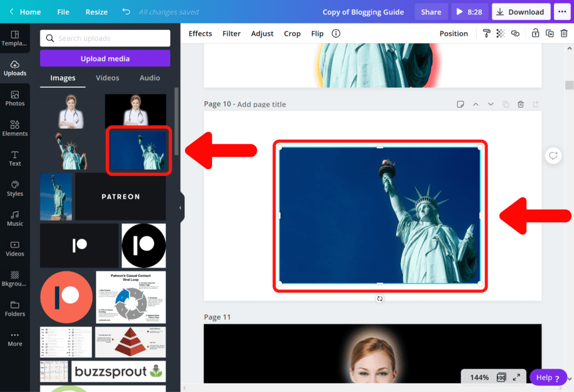
Task: Open the page grid view icon
Action: point(501,377)
